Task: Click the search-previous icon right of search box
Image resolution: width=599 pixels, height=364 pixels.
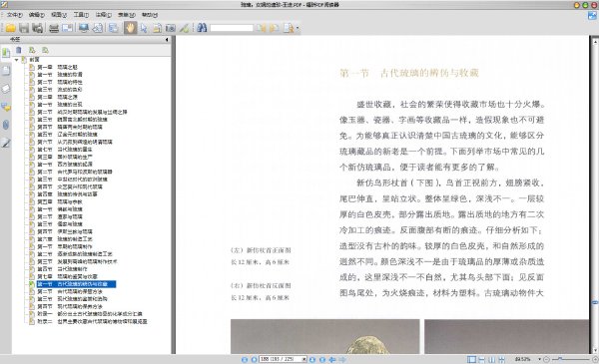Action: pos(261,28)
